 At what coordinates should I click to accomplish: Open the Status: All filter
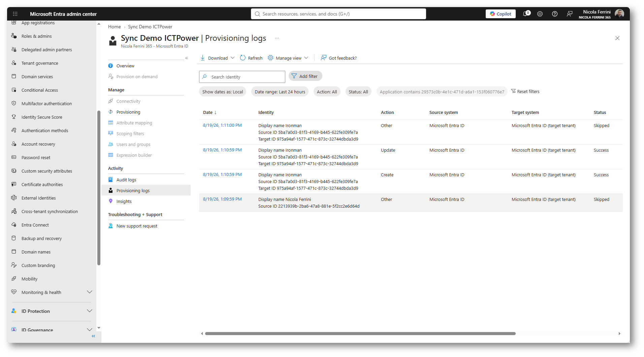pos(358,92)
